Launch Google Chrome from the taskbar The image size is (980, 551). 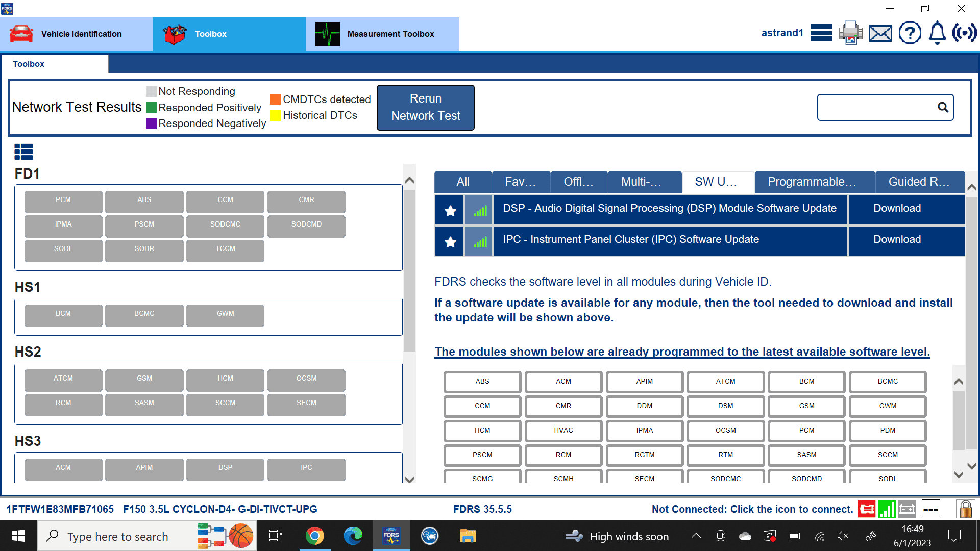tap(315, 536)
